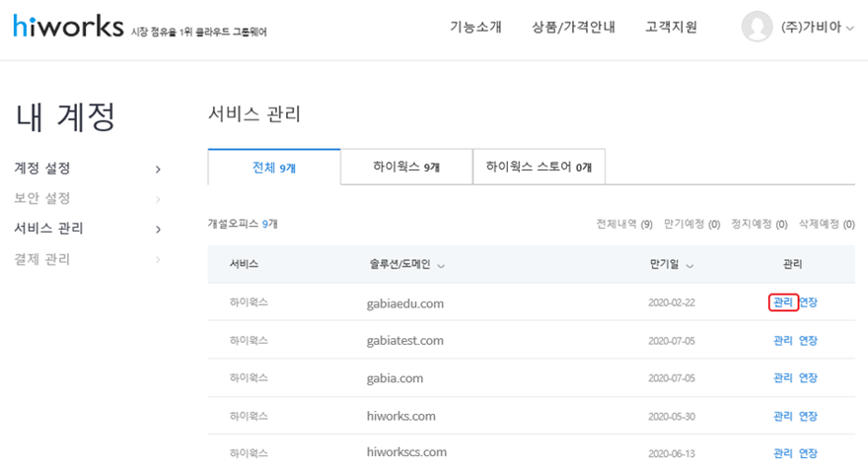Click 연장 for gabiatest.com

click(808, 341)
